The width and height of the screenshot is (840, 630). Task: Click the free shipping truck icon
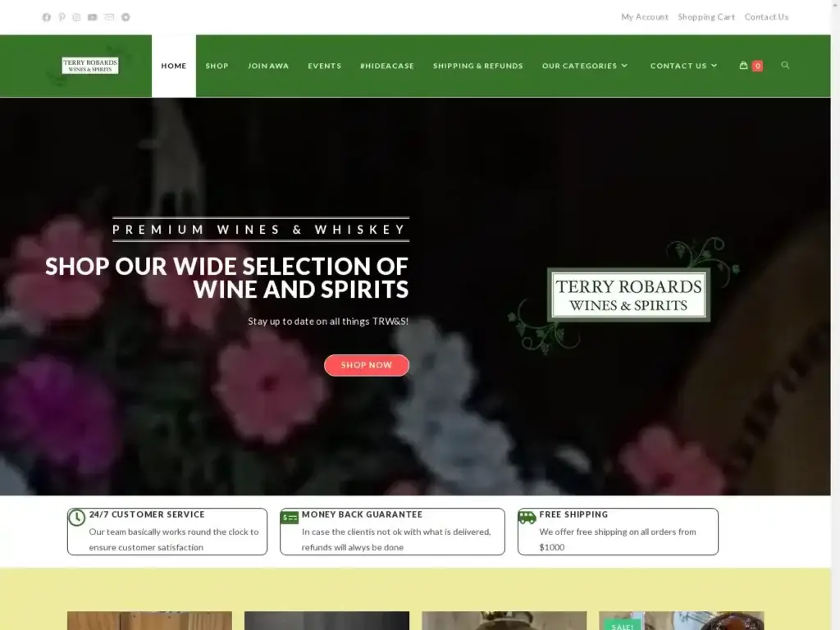[526, 517]
